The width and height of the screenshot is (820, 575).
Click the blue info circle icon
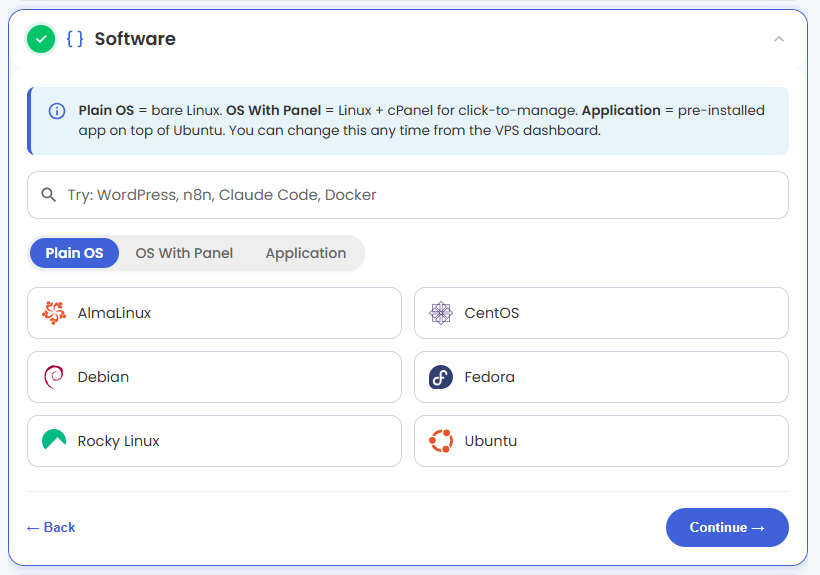[x=57, y=111]
